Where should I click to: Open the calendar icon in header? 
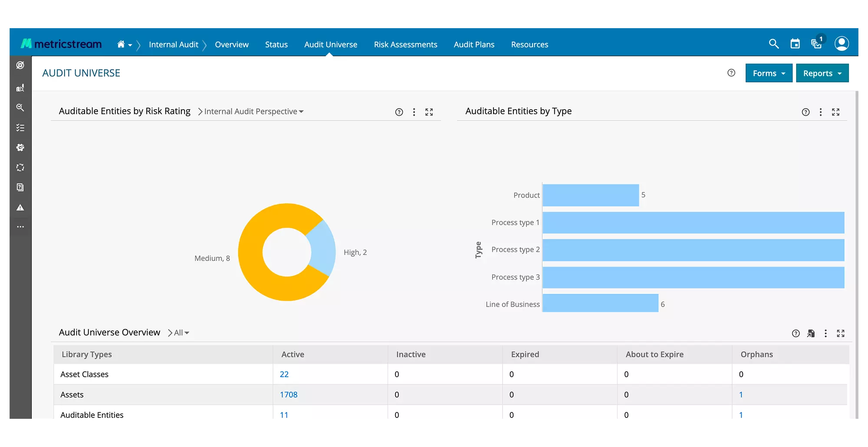pos(795,44)
